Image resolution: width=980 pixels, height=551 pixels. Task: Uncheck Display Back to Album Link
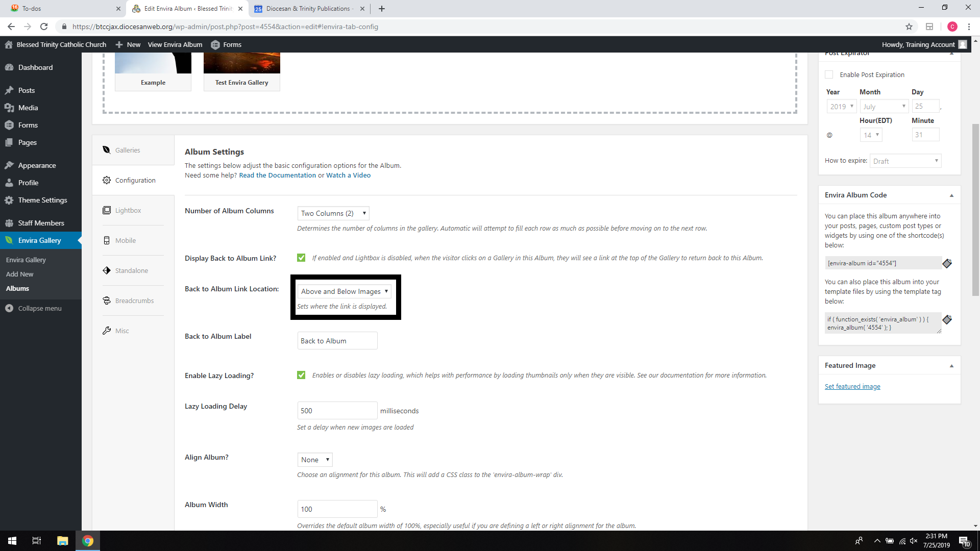coord(301,258)
